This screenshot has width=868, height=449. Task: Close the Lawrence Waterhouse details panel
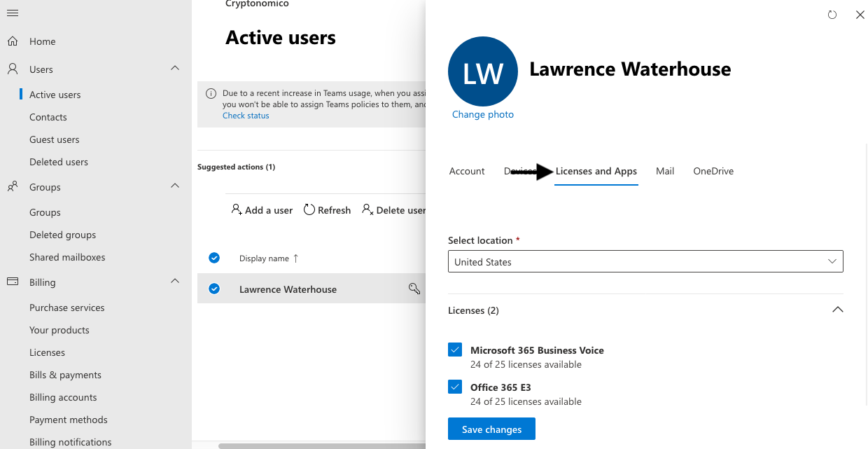pyautogui.click(x=860, y=15)
